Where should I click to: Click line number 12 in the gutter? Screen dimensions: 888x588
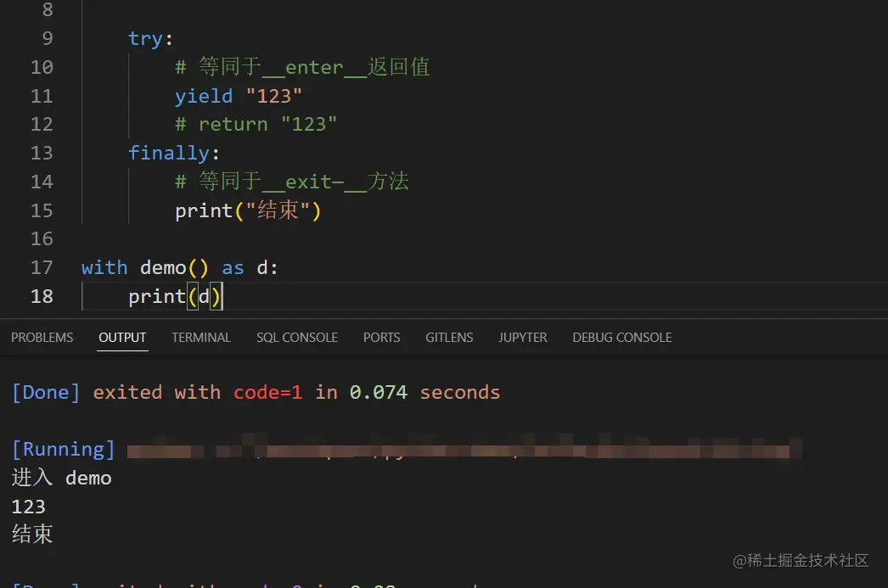42,125
